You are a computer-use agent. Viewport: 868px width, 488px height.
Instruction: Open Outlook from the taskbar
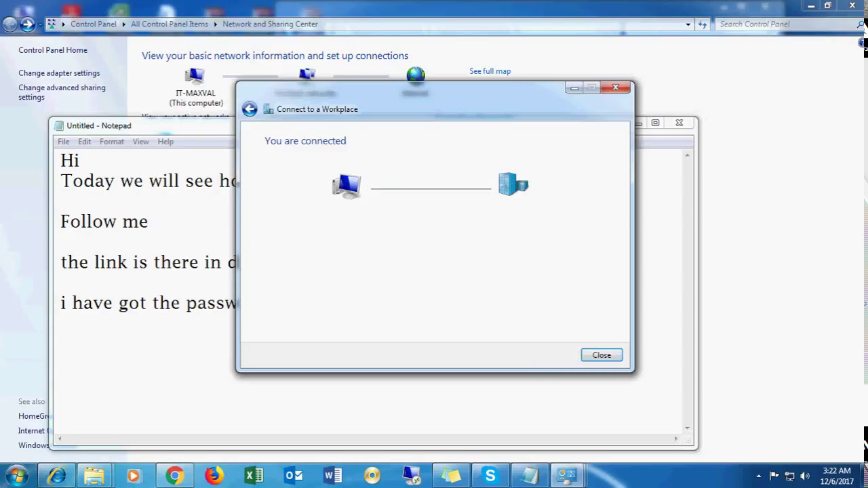click(x=294, y=476)
